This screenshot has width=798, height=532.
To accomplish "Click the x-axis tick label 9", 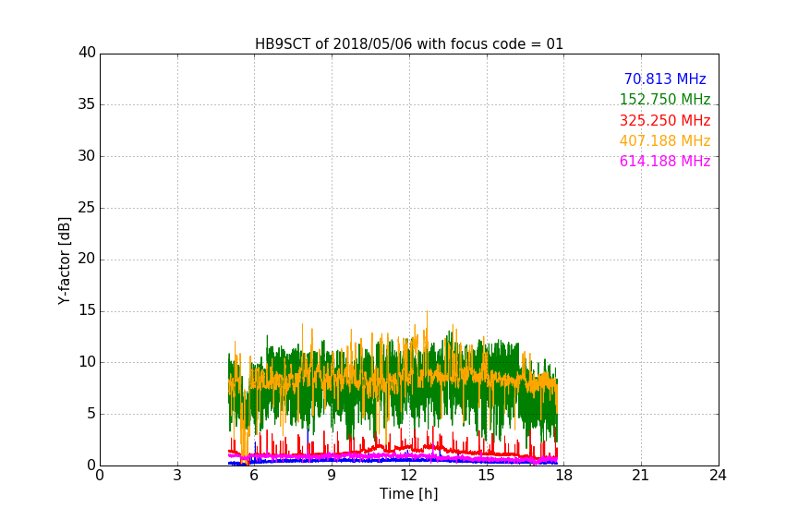I will [x=332, y=476].
